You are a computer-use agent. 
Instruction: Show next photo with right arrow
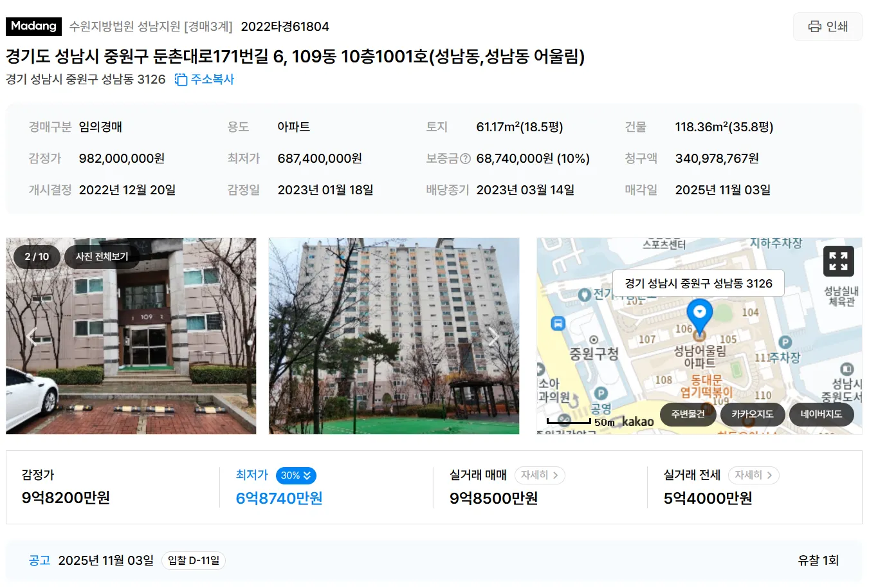click(493, 336)
